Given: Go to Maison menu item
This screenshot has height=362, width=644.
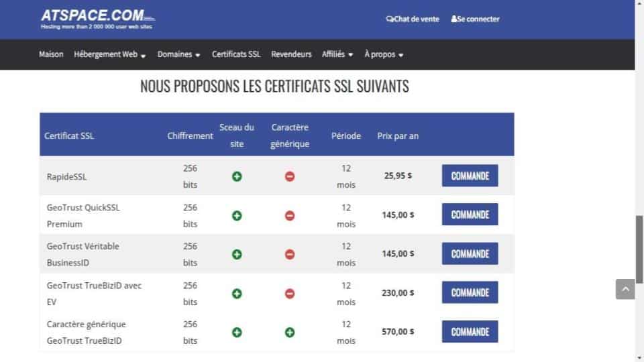Looking at the screenshot, I should tap(51, 54).
